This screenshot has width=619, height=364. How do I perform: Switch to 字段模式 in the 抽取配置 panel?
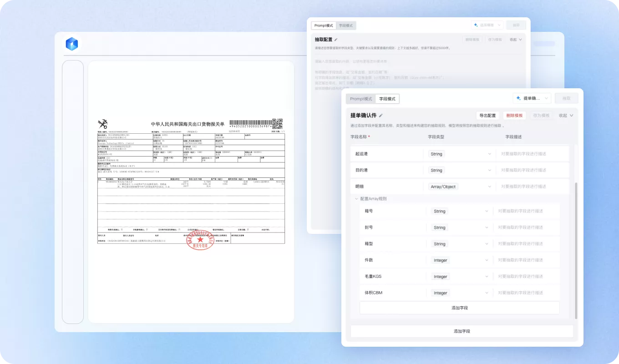[346, 25]
